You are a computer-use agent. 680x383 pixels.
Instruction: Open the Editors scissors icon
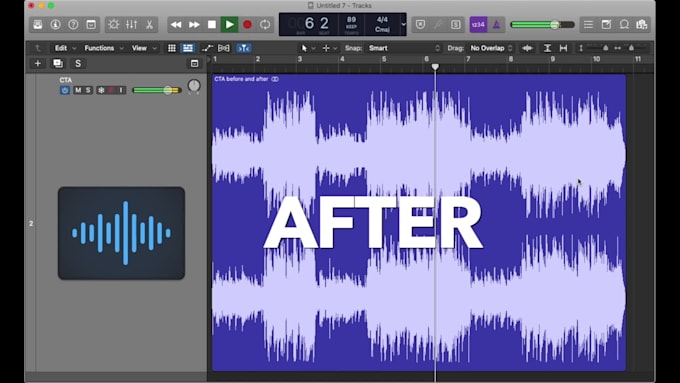click(149, 25)
